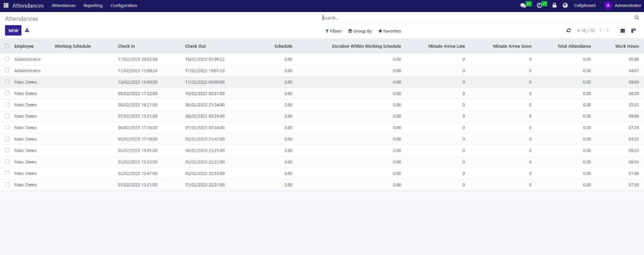This screenshot has height=255, width=644.
Task: Open the main apps grid menu
Action: [x=6, y=6]
